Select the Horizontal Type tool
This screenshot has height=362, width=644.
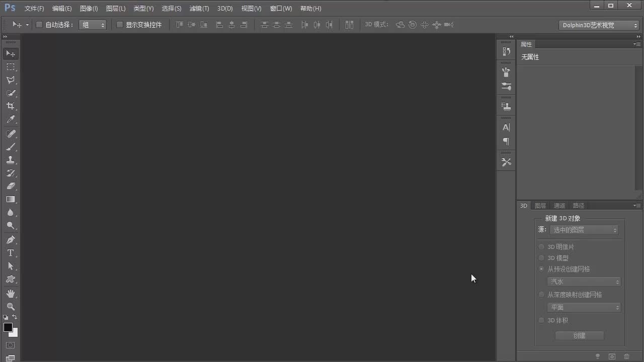point(11,253)
